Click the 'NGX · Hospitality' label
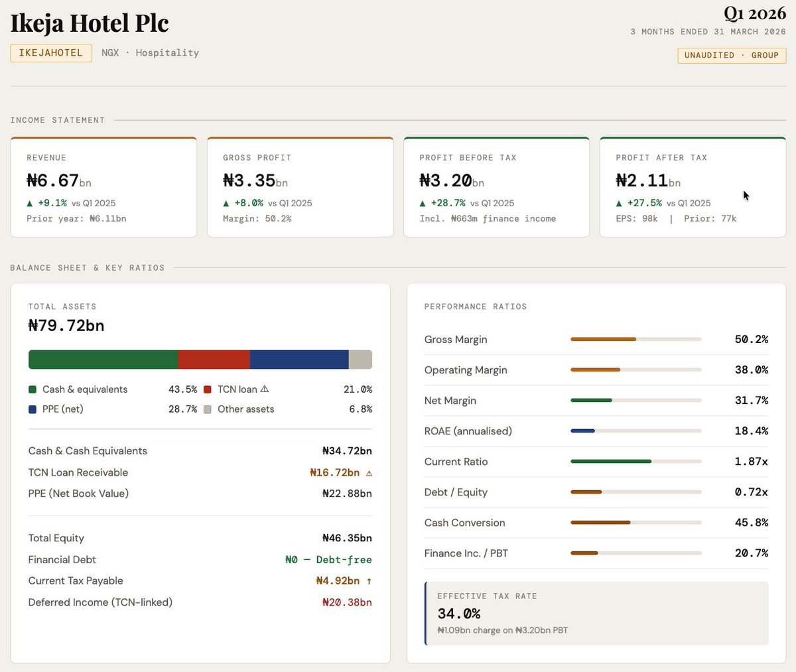The height and width of the screenshot is (672, 796). point(150,53)
